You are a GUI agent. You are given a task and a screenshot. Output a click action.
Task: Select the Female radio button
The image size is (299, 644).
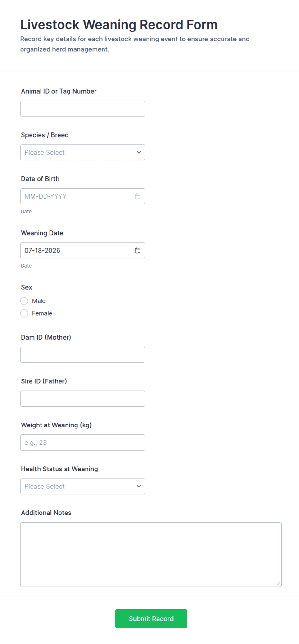(x=24, y=313)
